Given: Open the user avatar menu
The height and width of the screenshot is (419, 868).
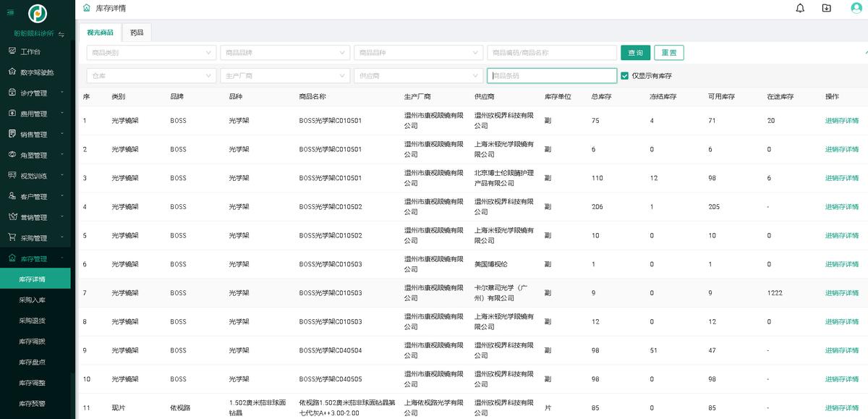Looking at the screenshot, I should pyautogui.click(x=856, y=8).
